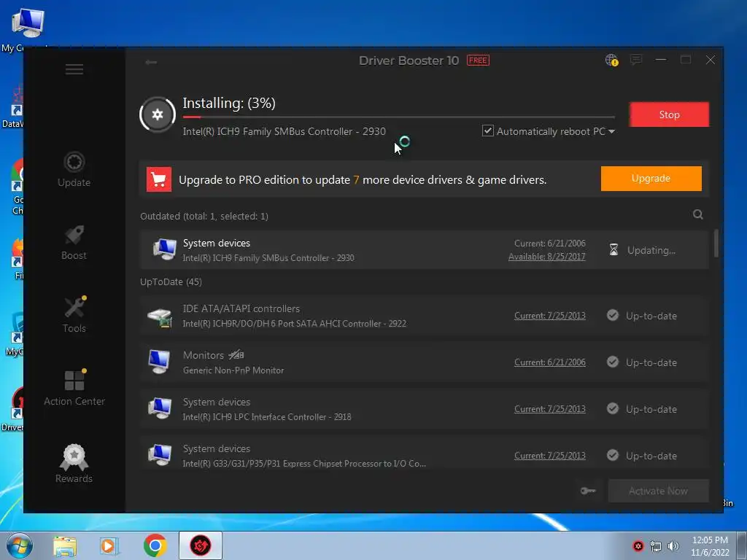Launch Media Player from the taskbar
This screenshot has width=747, height=560.
109,546
